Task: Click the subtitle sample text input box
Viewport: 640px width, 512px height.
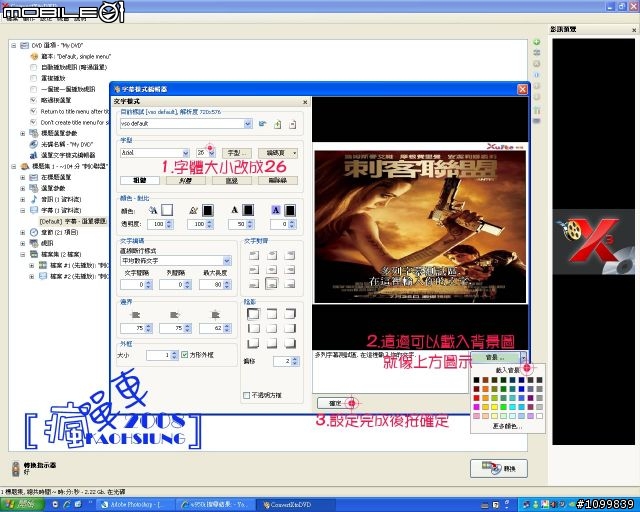Action: tap(391, 372)
